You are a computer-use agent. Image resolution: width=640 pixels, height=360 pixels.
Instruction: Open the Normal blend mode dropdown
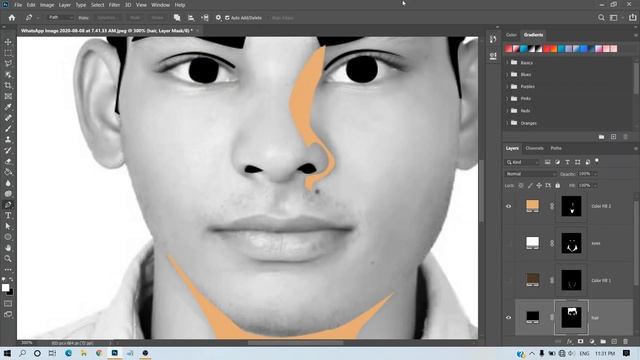click(x=530, y=174)
